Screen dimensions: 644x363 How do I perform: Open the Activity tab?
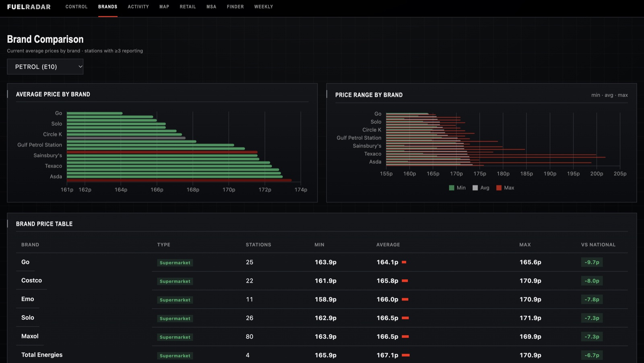pyautogui.click(x=138, y=7)
